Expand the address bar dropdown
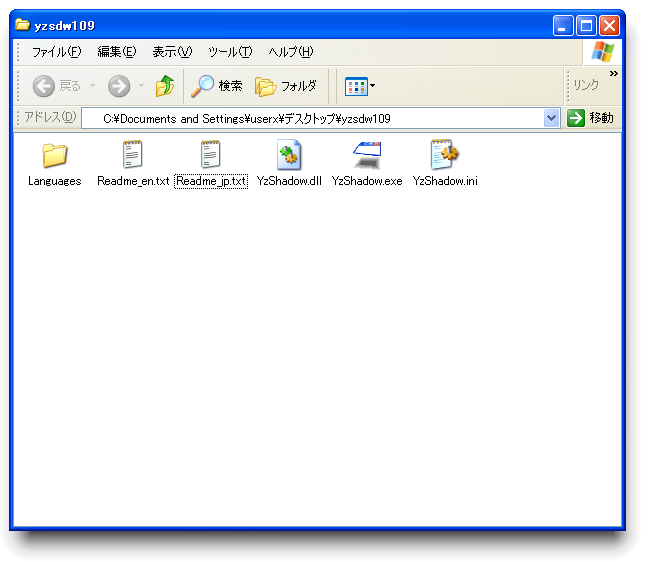Screen dimensions: 650x562 [551, 119]
